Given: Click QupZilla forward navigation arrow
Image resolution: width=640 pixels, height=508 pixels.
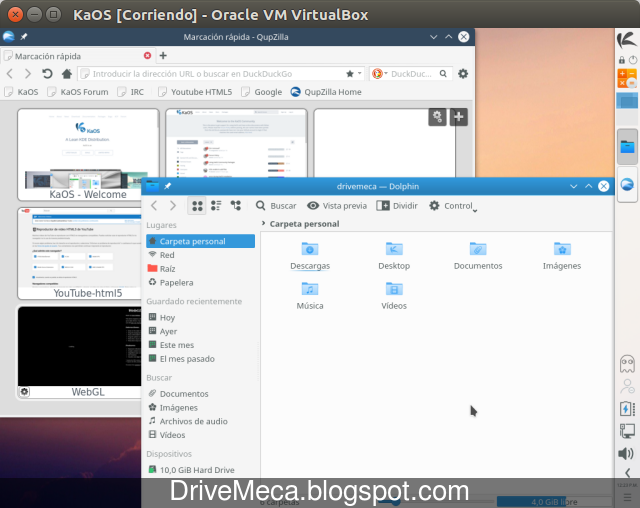Looking at the screenshot, I should pyautogui.click(x=28, y=74).
